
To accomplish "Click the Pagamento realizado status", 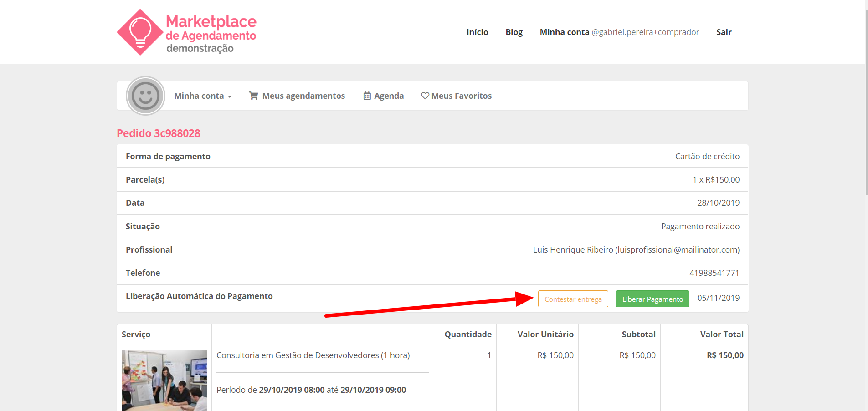I will click(700, 226).
